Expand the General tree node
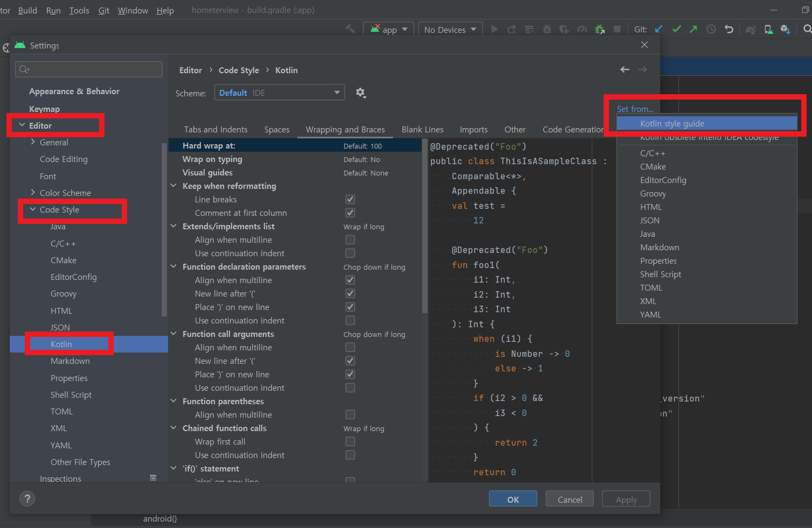The height and width of the screenshot is (528, 812). (33, 142)
